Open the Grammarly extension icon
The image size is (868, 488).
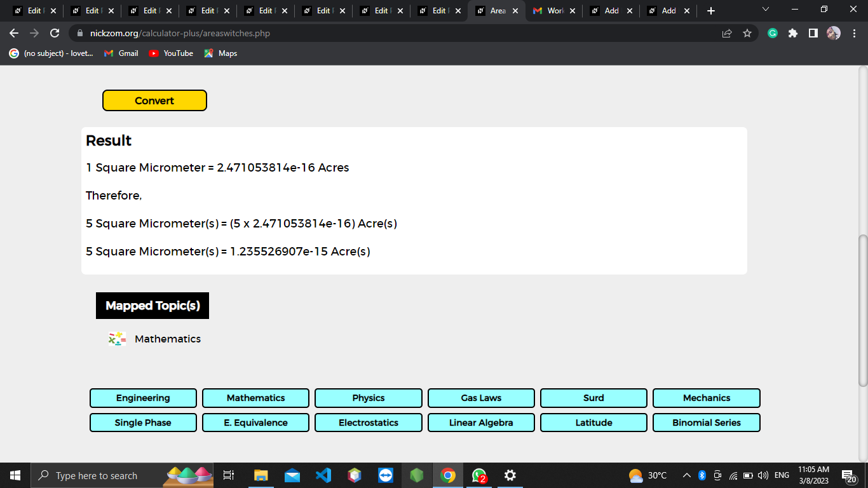tap(773, 33)
